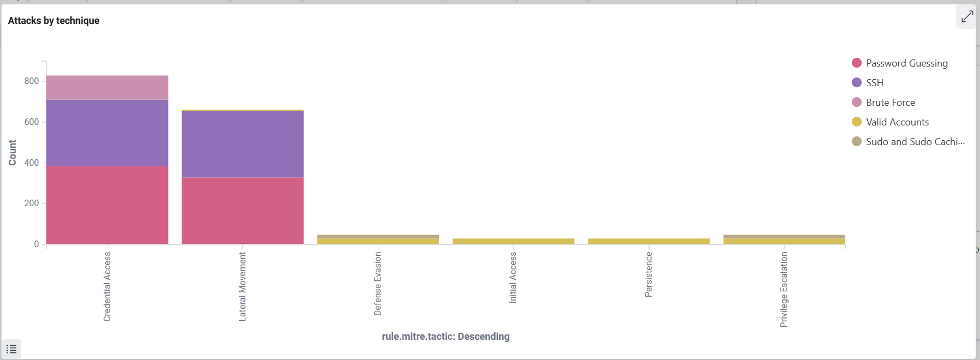Image resolution: width=980 pixels, height=360 pixels.
Task: Select SSH segment of Credential Access bar
Action: click(x=107, y=133)
